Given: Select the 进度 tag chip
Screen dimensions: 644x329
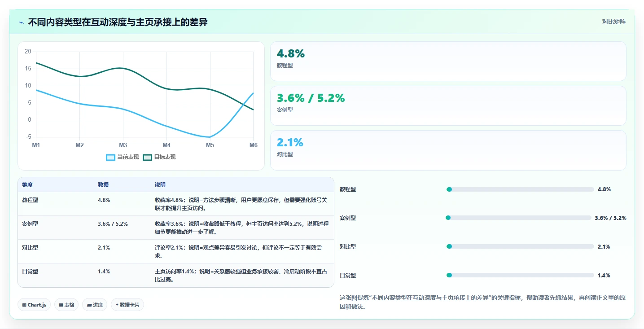Looking at the screenshot, I should tap(95, 305).
